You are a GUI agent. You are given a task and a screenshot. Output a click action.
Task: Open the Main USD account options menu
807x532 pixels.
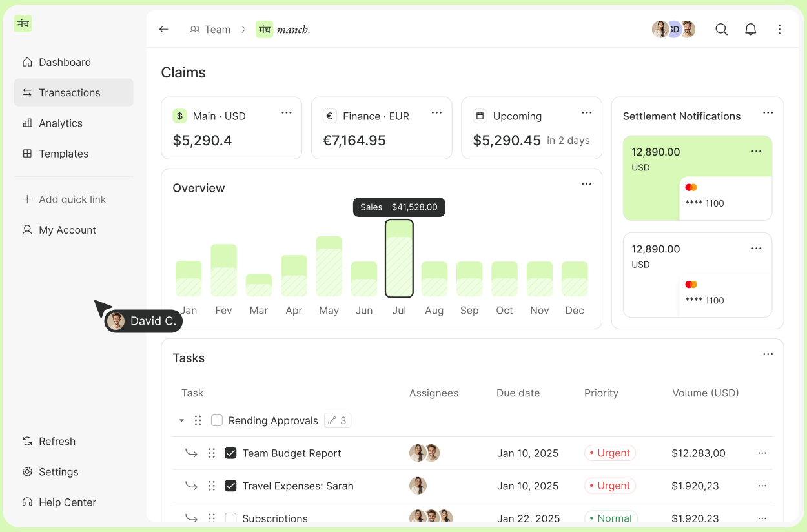tap(286, 112)
